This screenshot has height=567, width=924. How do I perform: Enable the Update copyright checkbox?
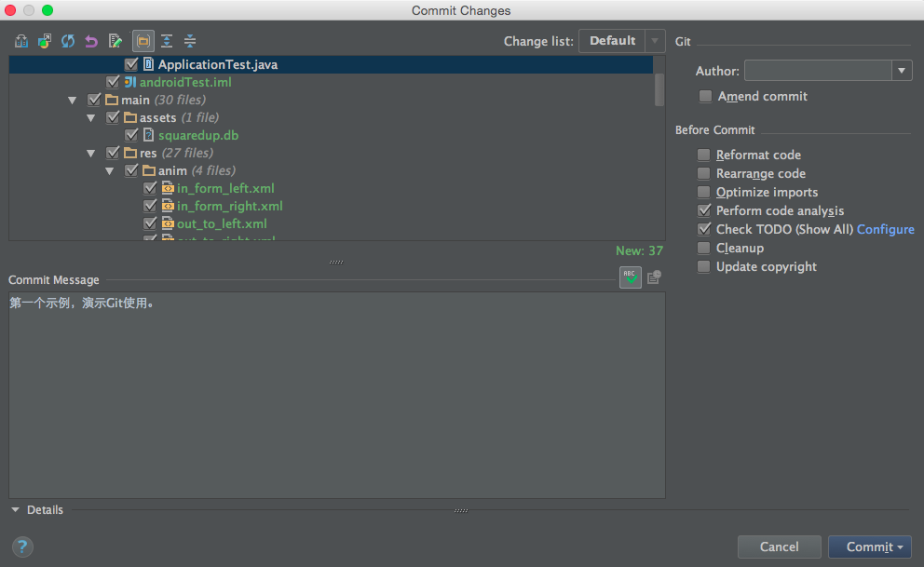coord(703,266)
